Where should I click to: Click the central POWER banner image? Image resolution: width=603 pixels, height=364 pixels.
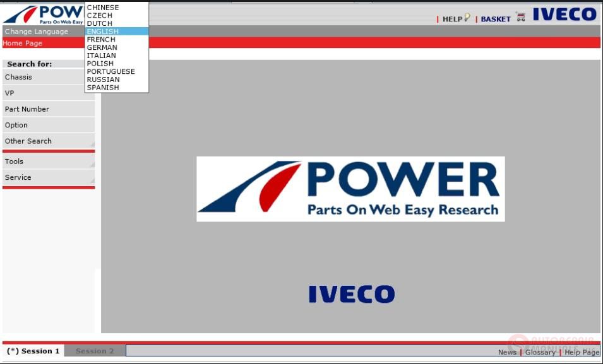click(350, 189)
